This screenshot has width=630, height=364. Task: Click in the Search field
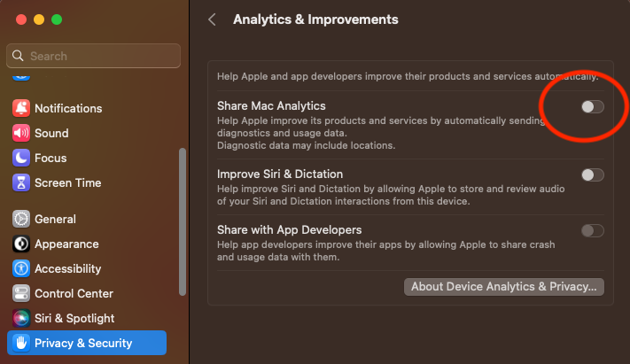click(93, 56)
